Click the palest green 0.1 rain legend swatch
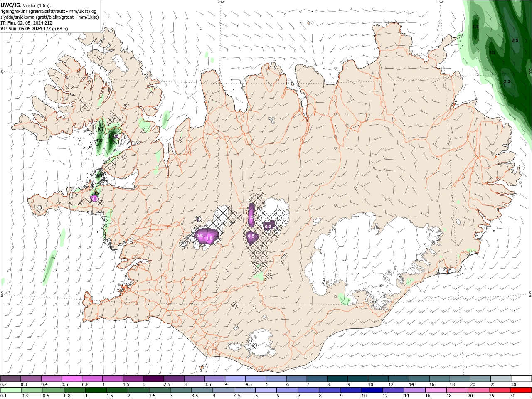 [11, 390]
